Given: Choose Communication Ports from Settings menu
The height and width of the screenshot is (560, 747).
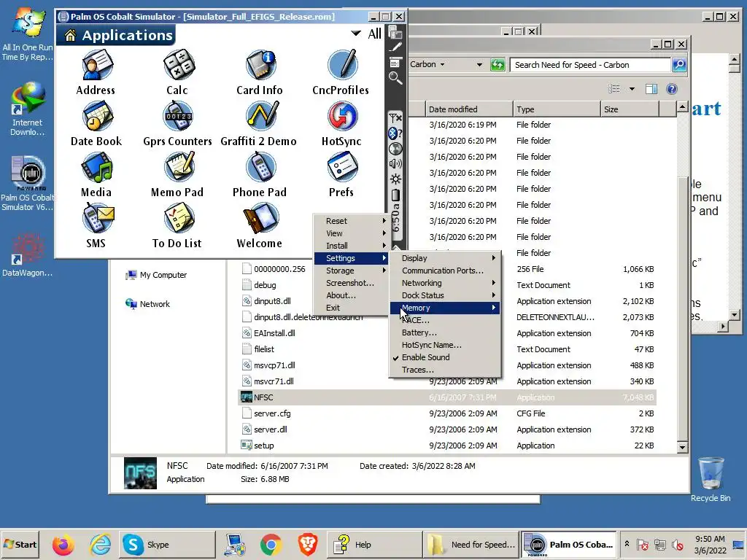Looking at the screenshot, I should 445,271.
